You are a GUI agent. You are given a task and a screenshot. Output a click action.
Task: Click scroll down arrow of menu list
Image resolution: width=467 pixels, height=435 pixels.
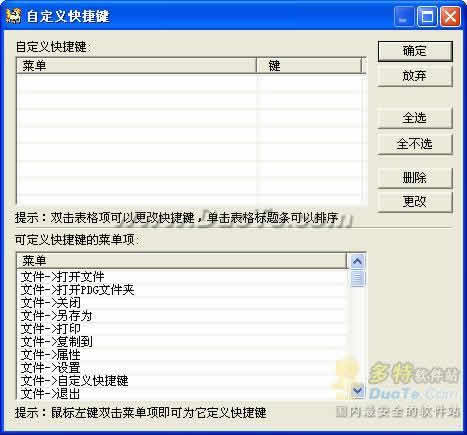tap(357, 391)
